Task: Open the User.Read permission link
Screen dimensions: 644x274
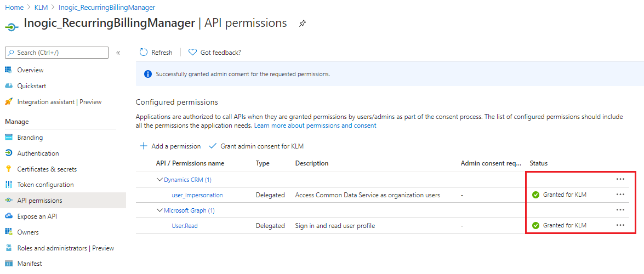Action: click(x=184, y=226)
